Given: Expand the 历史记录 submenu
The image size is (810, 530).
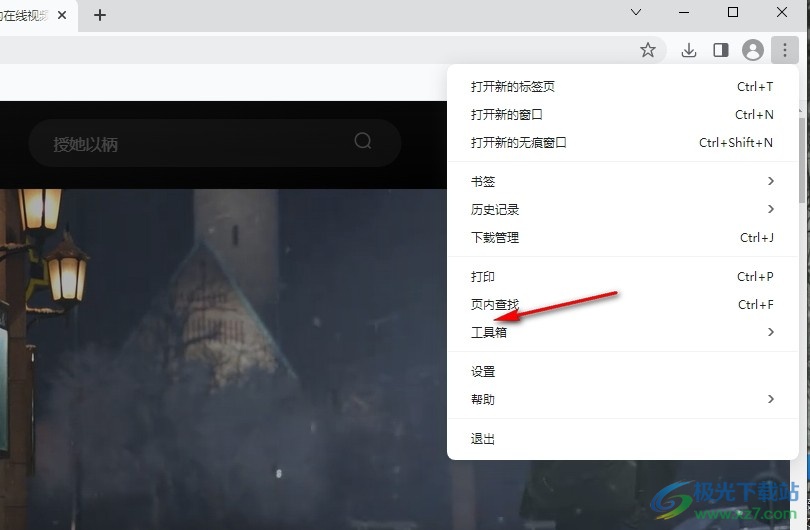Looking at the screenshot, I should [x=622, y=209].
